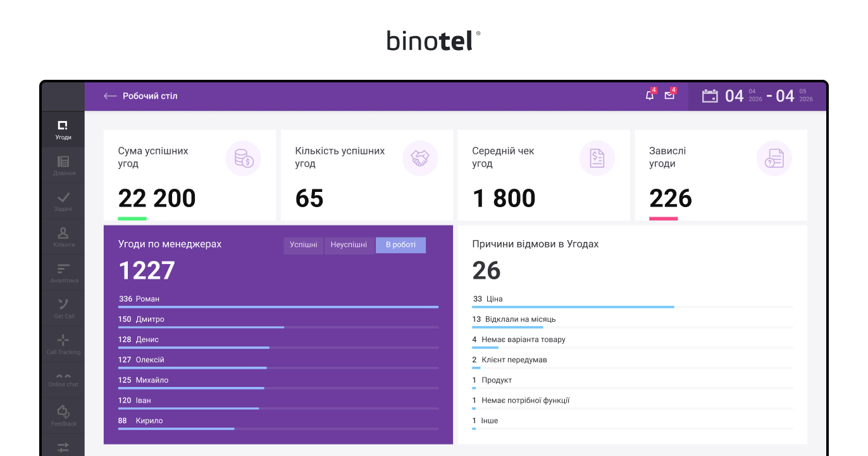Open the settings sliders icon in sidebar
Viewport: 868px width, 456px height.
(63, 447)
